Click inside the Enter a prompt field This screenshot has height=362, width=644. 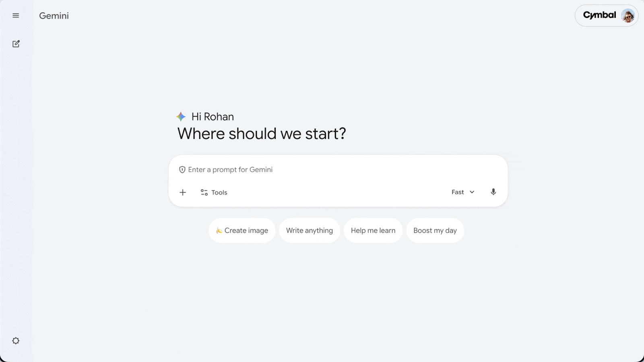coord(282,169)
